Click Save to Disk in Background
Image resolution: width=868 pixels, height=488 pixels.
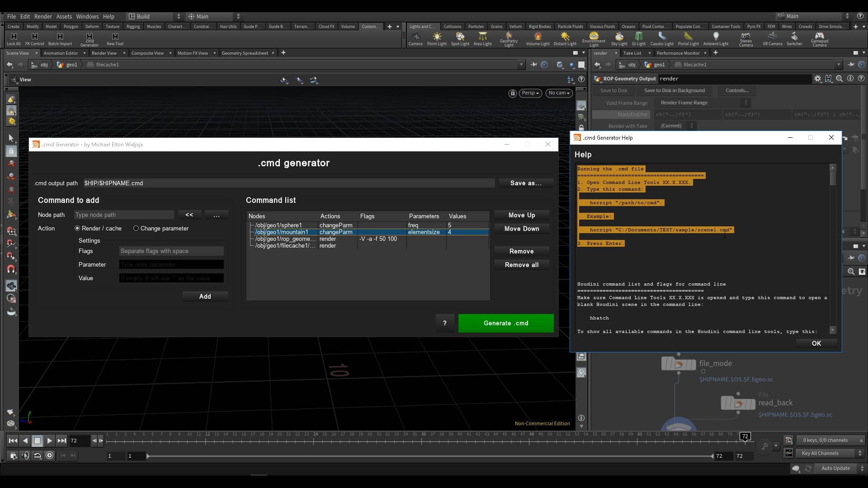(674, 90)
